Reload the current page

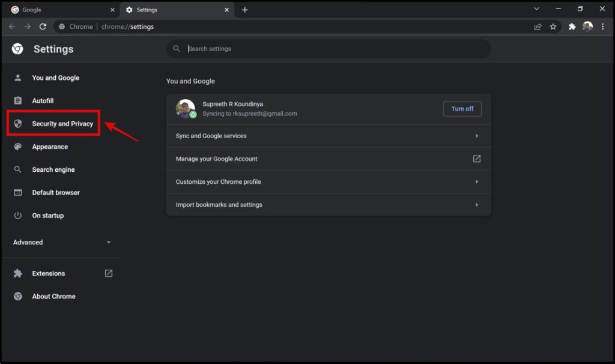click(43, 26)
